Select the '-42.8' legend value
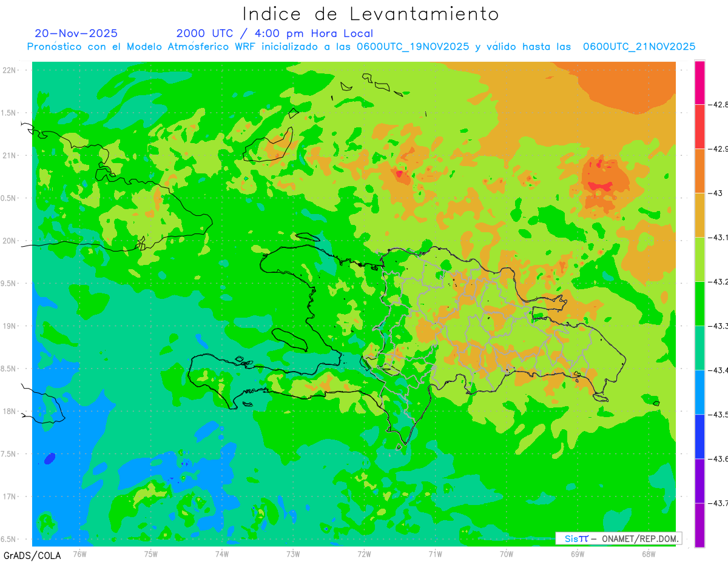 click(x=718, y=104)
